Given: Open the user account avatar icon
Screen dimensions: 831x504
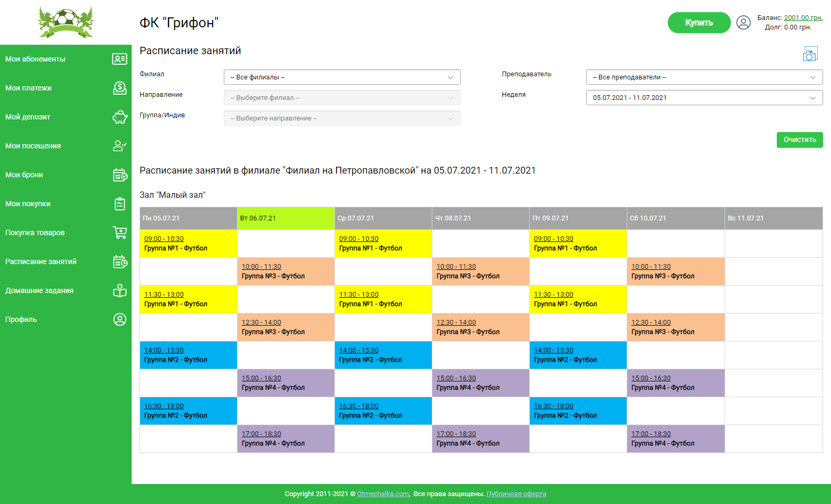Looking at the screenshot, I should click(x=743, y=23).
